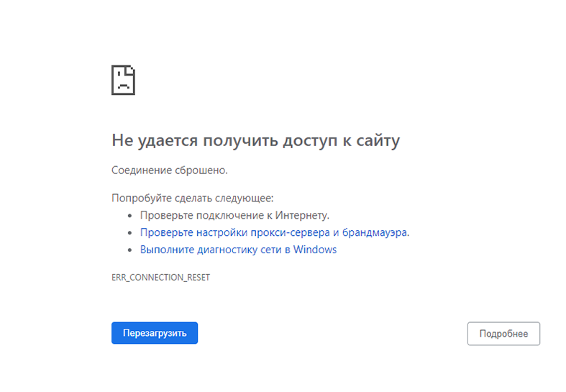Open link Выполните диагностику сети в Windows

pos(238,250)
